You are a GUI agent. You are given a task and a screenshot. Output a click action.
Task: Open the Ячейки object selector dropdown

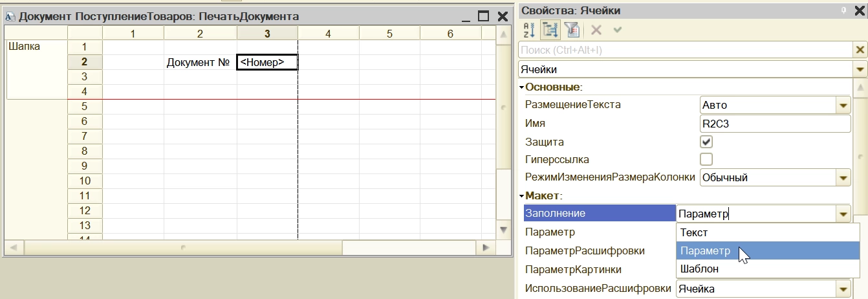pyautogui.click(x=860, y=69)
